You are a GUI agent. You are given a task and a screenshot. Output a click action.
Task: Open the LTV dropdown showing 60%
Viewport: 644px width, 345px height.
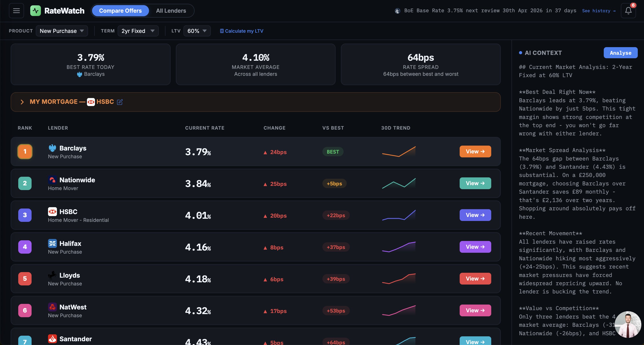click(x=197, y=31)
